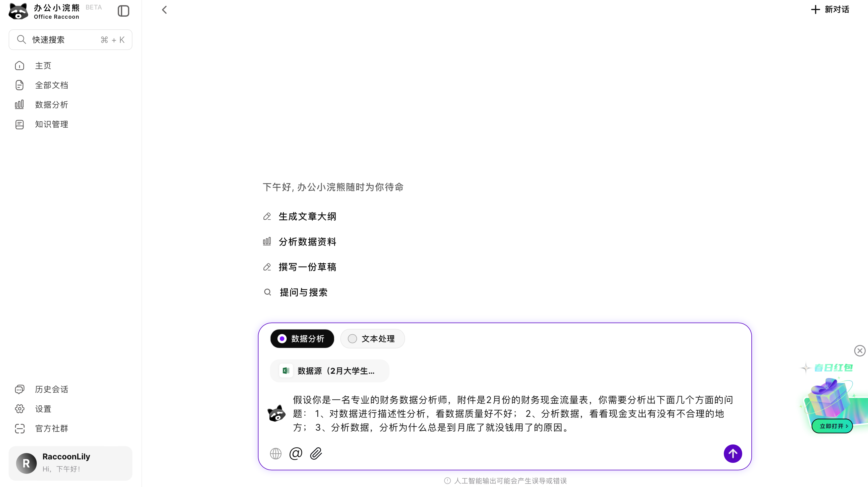868x487 pixels.
Task: Click the 快速搜索 search field
Action: [x=70, y=40]
